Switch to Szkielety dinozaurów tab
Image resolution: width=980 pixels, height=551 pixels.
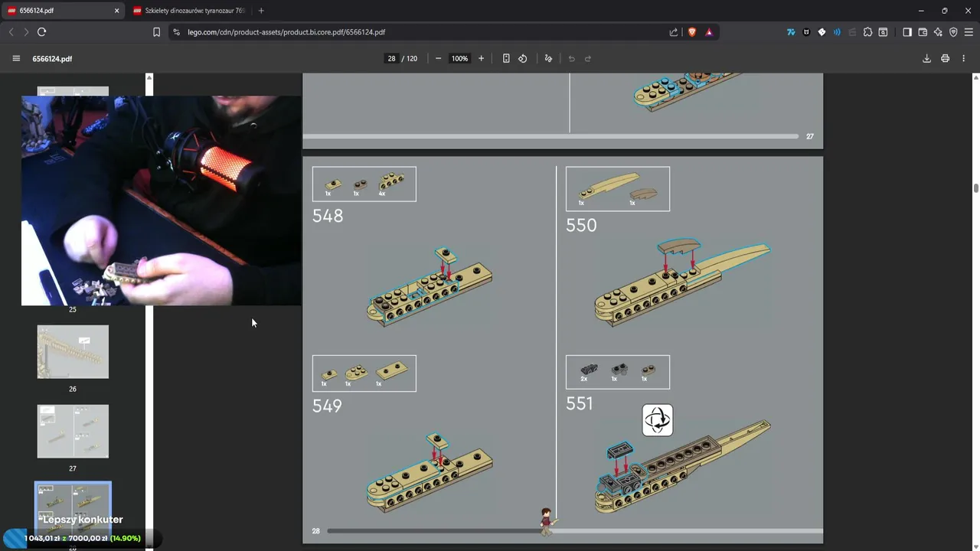click(191, 11)
